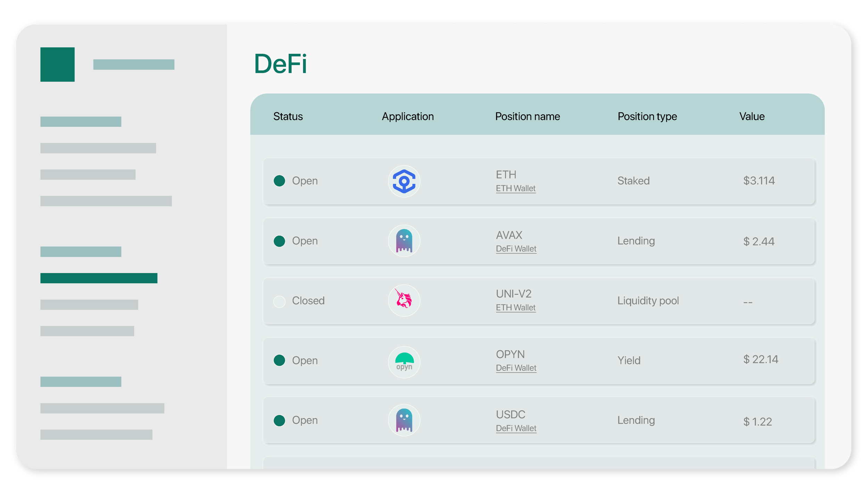Click the UNI-V2 position name
Image resolution: width=868 pixels, height=492 pixels.
[514, 294]
